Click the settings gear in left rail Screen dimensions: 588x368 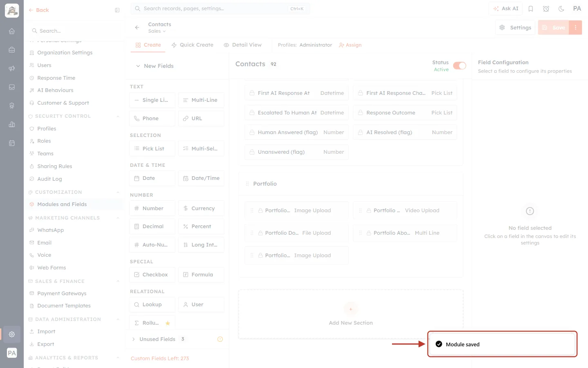(x=12, y=334)
